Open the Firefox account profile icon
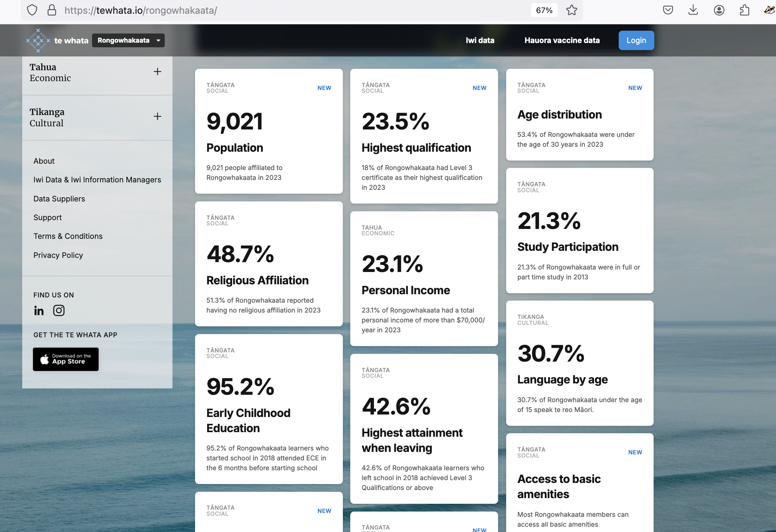776x532 pixels. 719,10
